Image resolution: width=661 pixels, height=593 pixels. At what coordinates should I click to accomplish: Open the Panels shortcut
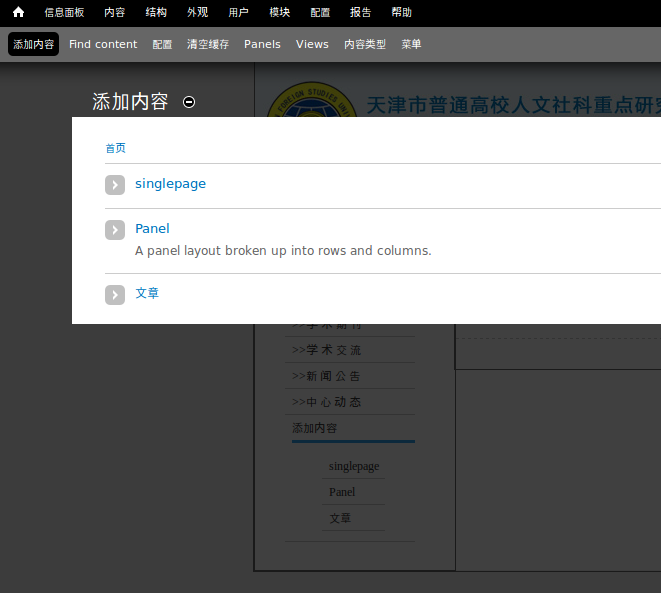click(262, 44)
